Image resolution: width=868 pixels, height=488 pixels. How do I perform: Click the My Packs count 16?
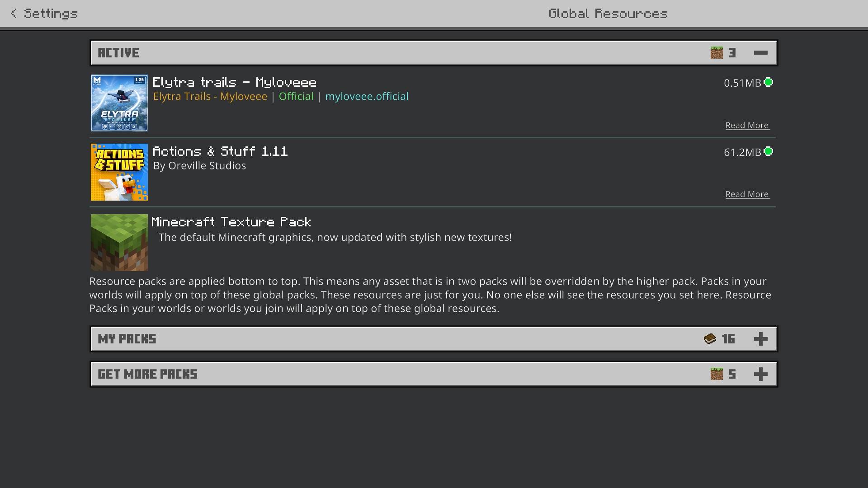tap(728, 339)
